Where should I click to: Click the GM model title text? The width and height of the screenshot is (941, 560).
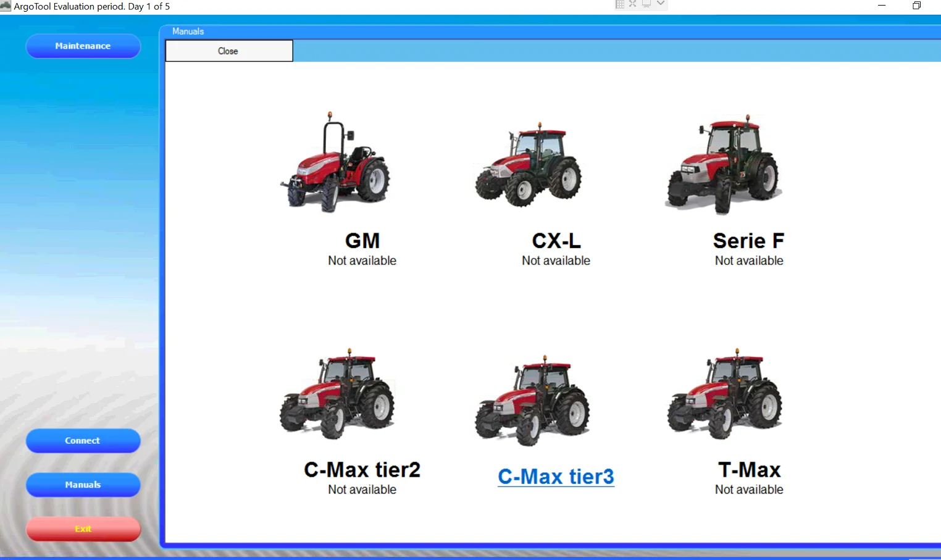tap(362, 241)
